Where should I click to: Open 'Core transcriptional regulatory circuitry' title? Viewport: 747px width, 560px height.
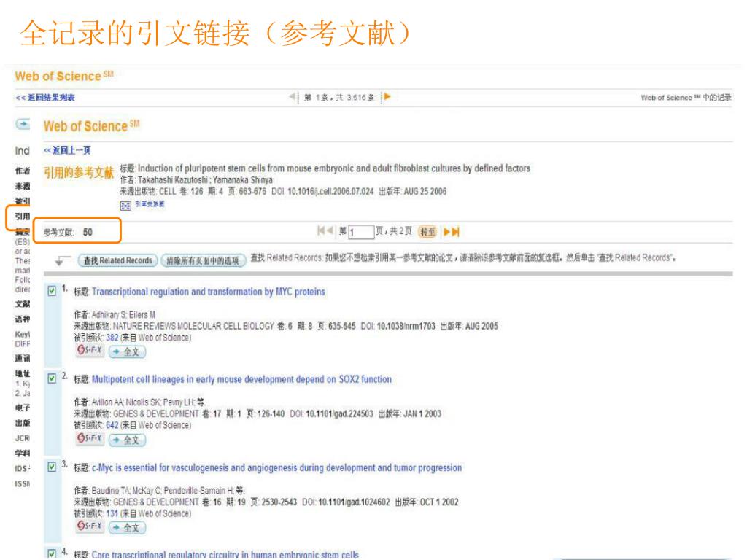coord(225,555)
